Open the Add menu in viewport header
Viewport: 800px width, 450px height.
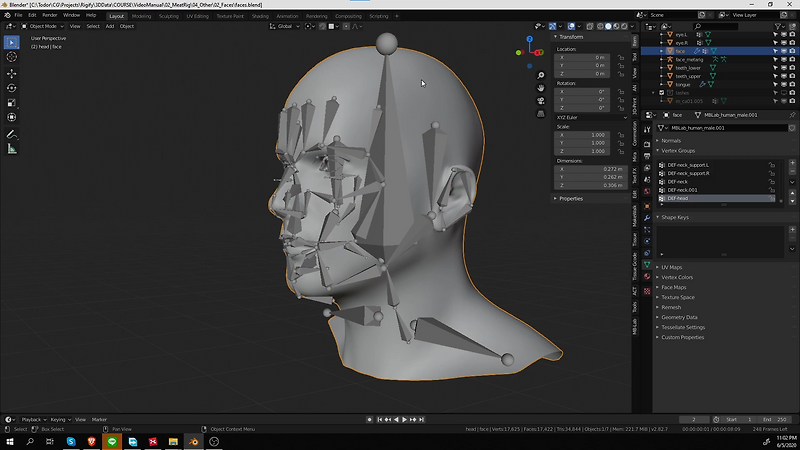point(109,26)
